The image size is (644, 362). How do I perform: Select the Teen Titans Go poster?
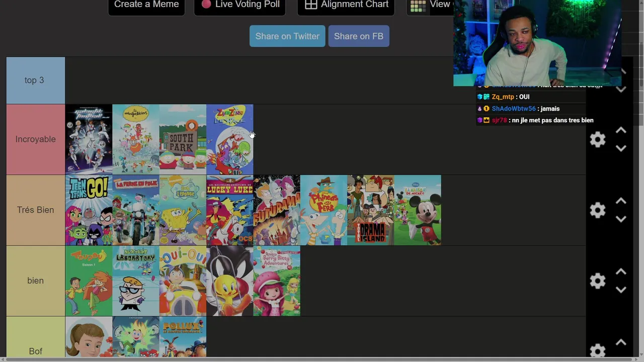coord(89,210)
